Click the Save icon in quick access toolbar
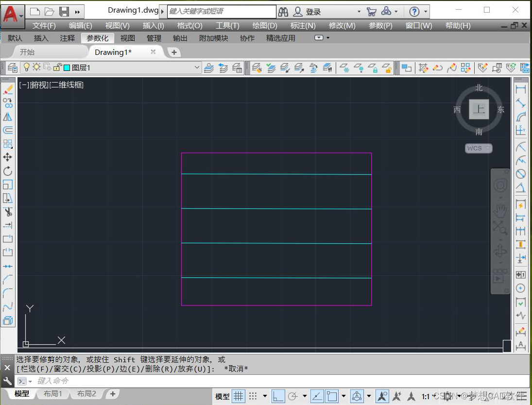The image size is (532, 405). 64,12
